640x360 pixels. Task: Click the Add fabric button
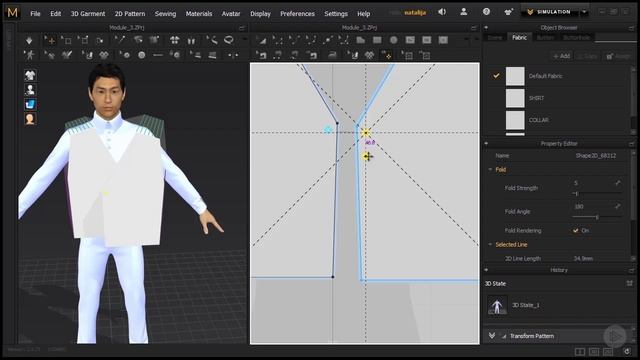561,56
